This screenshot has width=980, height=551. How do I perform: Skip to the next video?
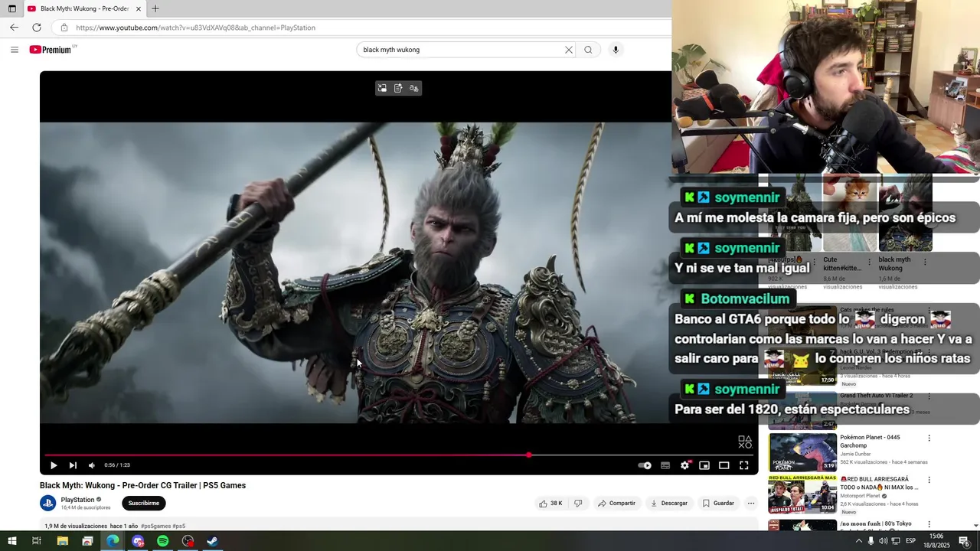click(x=73, y=465)
